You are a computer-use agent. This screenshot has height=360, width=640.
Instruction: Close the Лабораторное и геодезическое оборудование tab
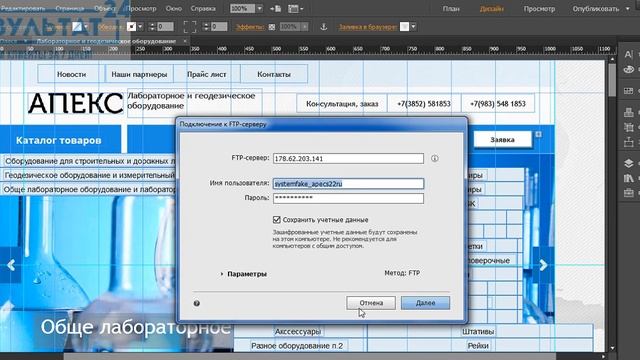pos(185,41)
